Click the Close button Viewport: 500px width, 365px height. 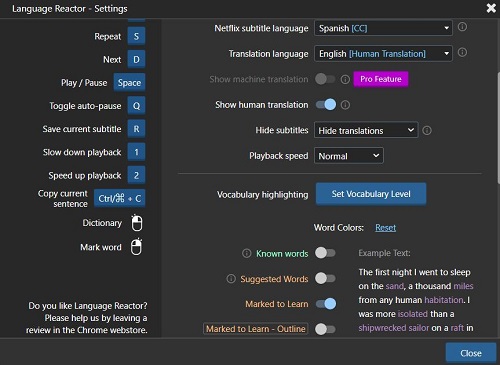pos(471,353)
